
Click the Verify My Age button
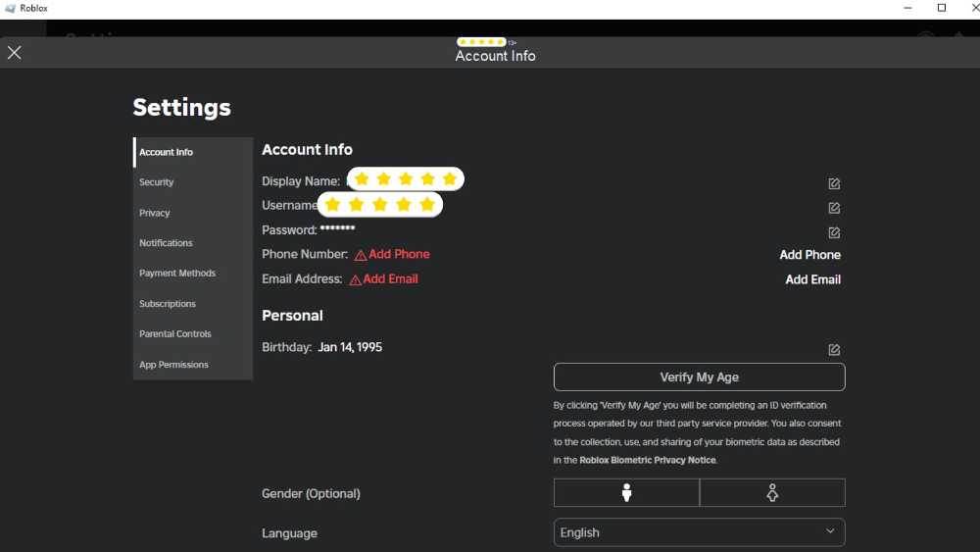click(699, 376)
